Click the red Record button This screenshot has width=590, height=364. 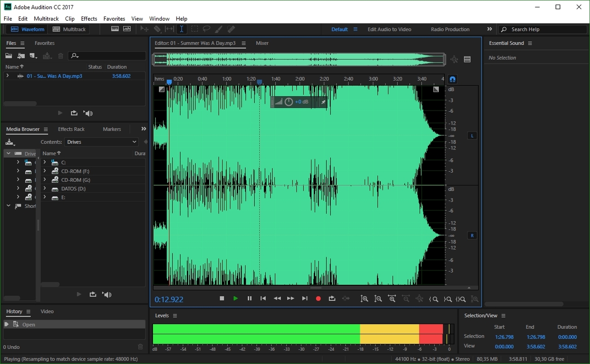coord(318,299)
